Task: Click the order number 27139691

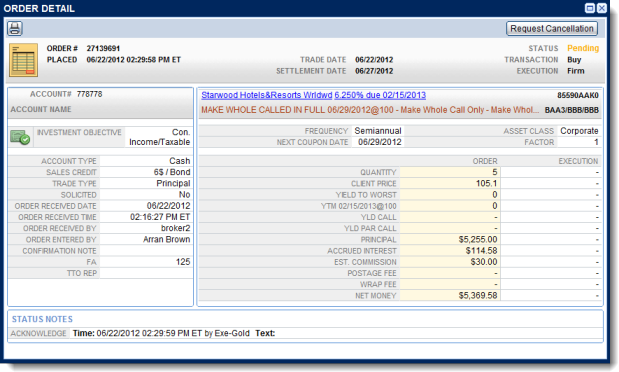Action: (x=103, y=48)
